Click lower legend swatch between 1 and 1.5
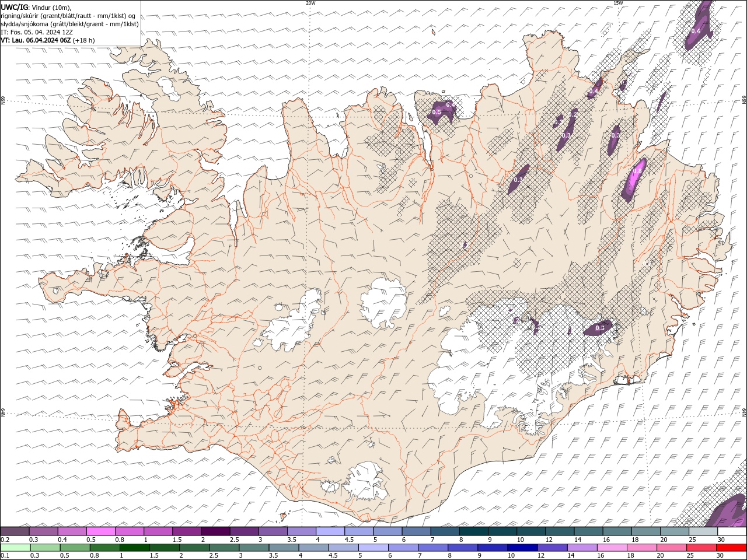This screenshot has height=560, width=747. (x=134, y=548)
